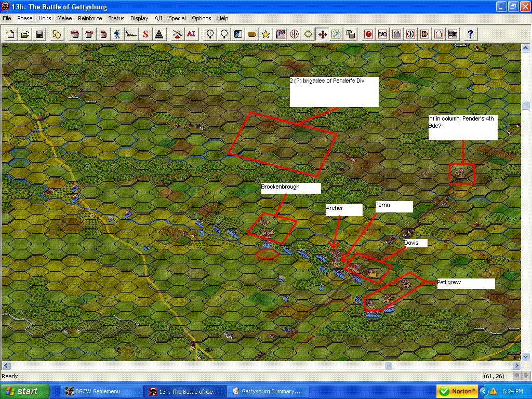Open the Options menu
The height and width of the screenshot is (399, 532).
(x=202, y=18)
